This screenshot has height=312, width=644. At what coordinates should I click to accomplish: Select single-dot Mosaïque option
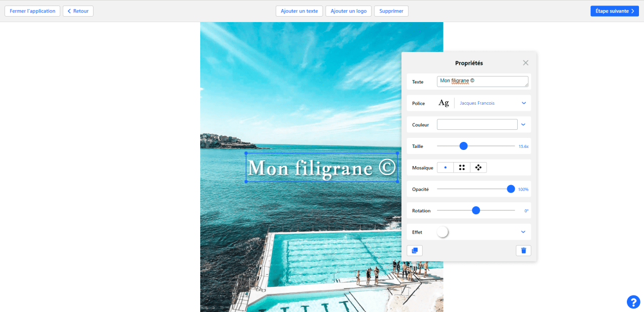pyautogui.click(x=445, y=168)
